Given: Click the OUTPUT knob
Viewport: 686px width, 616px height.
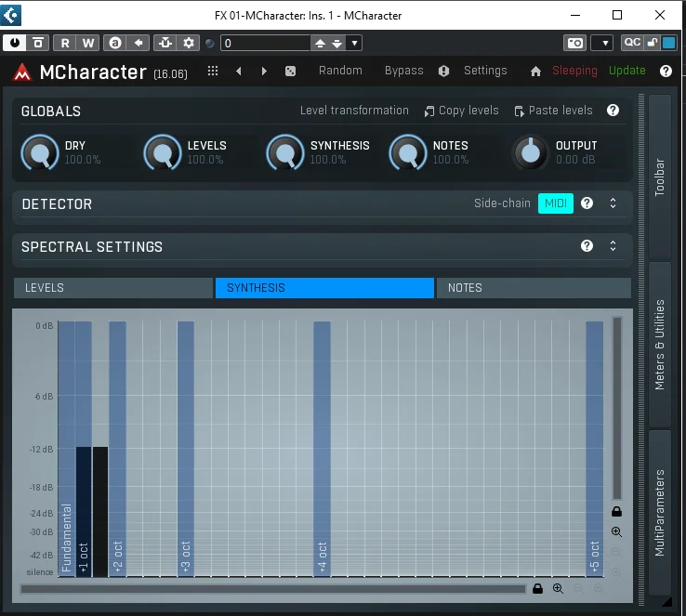Looking at the screenshot, I should (x=530, y=152).
